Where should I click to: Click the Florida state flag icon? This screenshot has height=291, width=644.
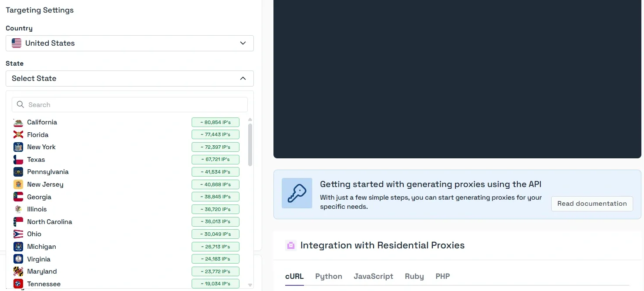(x=18, y=135)
